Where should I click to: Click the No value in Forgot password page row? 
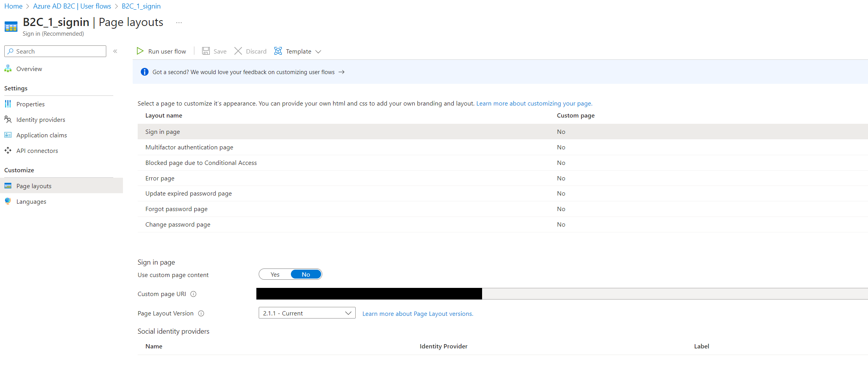(561, 209)
